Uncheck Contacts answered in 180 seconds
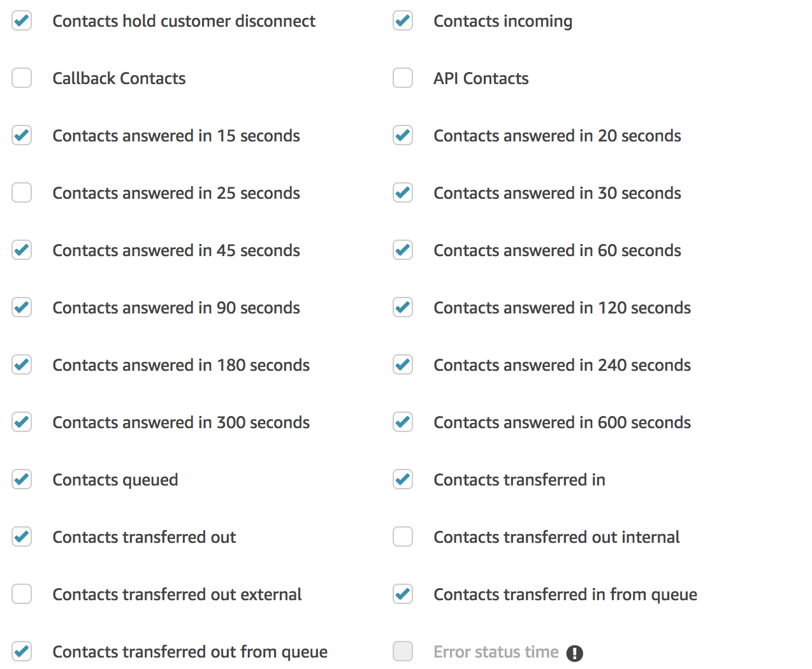 click(22, 364)
